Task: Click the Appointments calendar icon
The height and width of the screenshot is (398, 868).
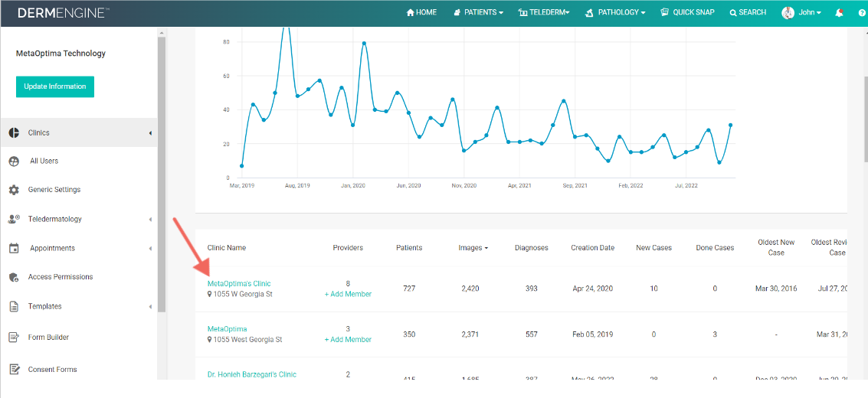Action: pyautogui.click(x=14, y=249)
